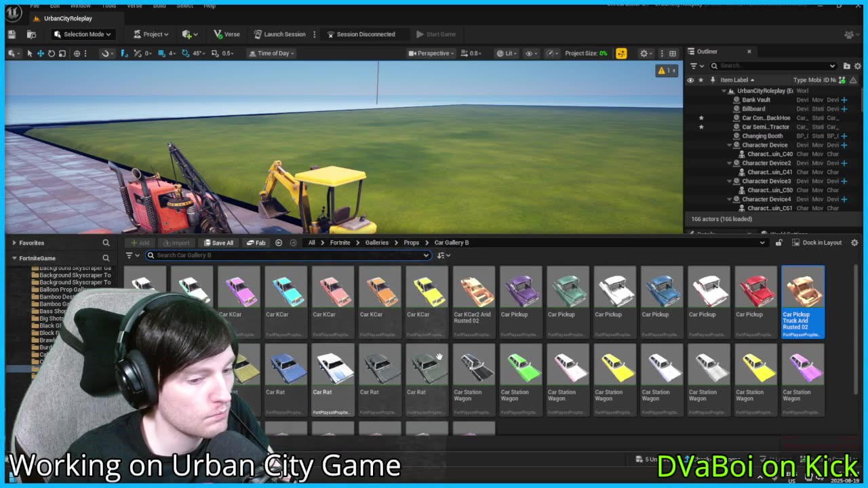Open Time of Day dropdown
Screen dimensions: 868x488
271,53
